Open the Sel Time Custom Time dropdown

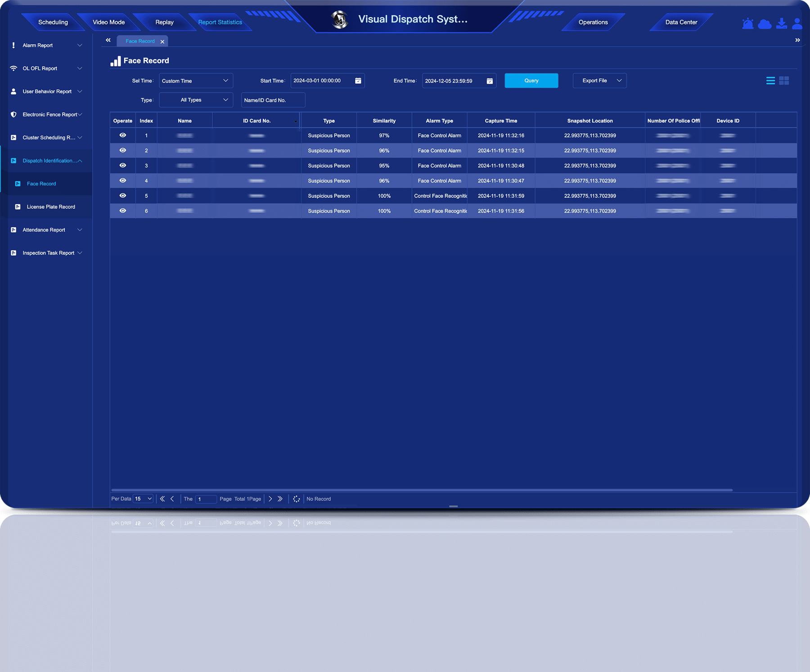[x=196, y=81]
